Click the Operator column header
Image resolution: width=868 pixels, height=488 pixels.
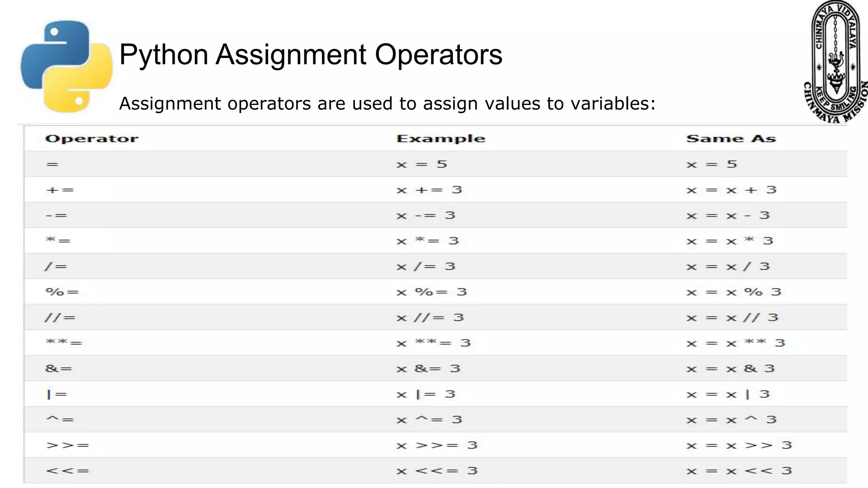[x=92, y=139]
